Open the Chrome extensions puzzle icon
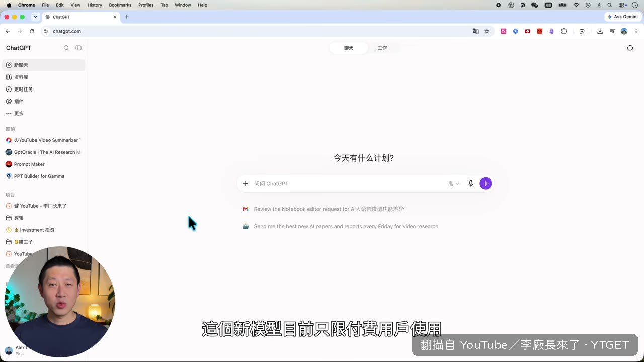Screen dimensions: 644x362 (x=564, y=31)
